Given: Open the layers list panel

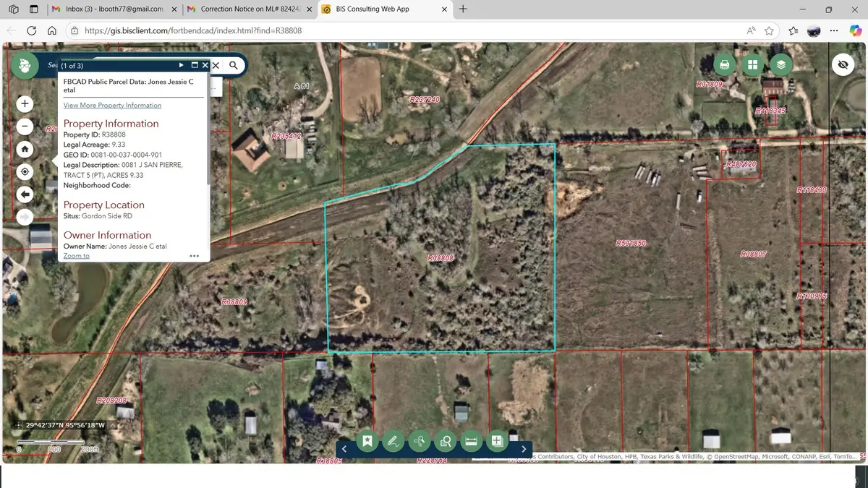Looking at the screenshot, I should tap(782, 64).
